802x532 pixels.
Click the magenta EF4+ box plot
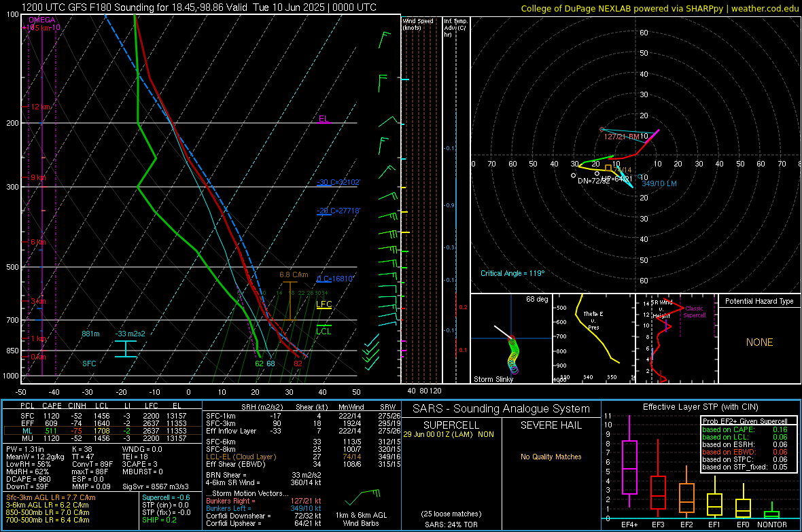point(629,463)
